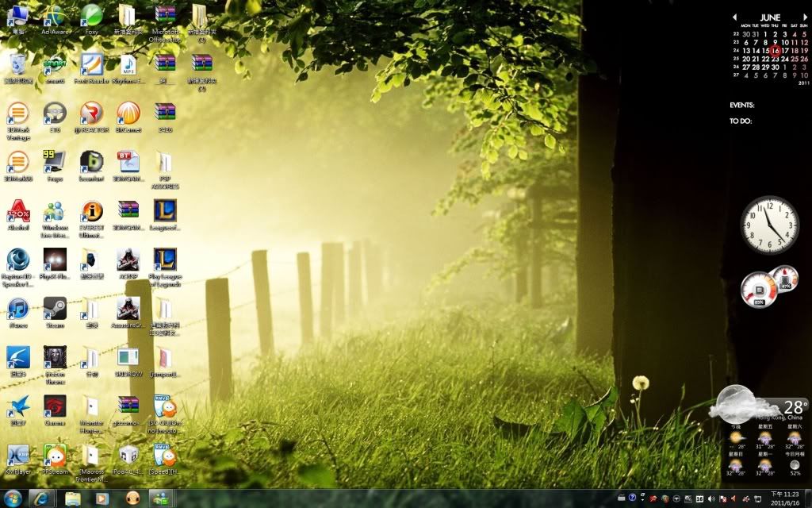Go to previous month in calendar gadget
The width and height of the screenshot is (812, 508).
point(735,17)
